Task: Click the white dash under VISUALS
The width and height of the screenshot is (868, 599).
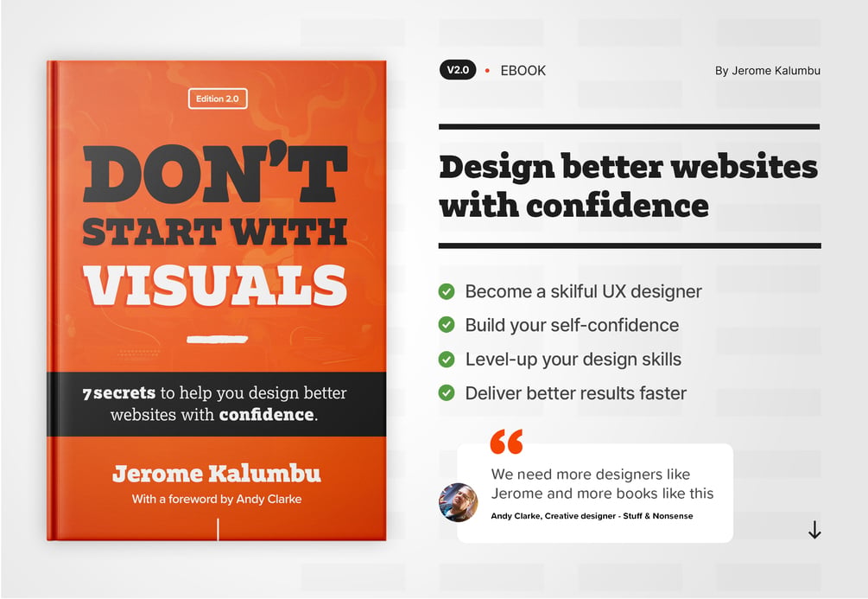Action: point(217,339)
